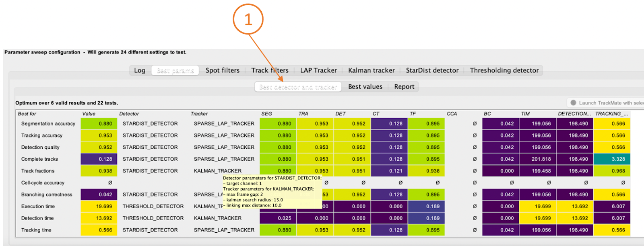Click the Detector column header
This screenshot has height=246, width=644.
click(129, 114)
